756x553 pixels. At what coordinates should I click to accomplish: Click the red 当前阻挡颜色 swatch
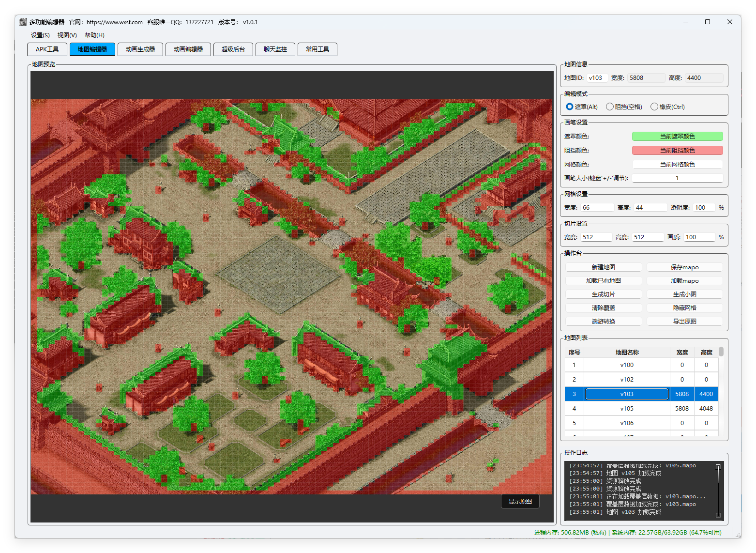(x=677, y=151)
